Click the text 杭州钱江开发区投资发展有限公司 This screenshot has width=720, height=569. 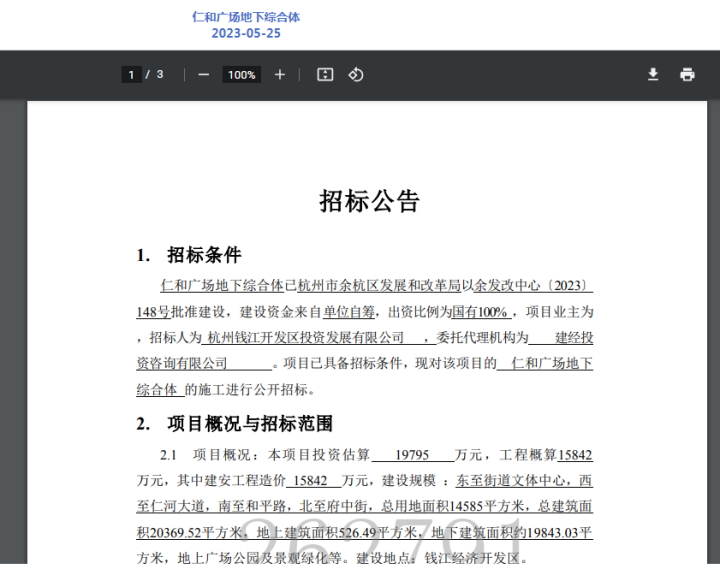click(x=306, y=338)
